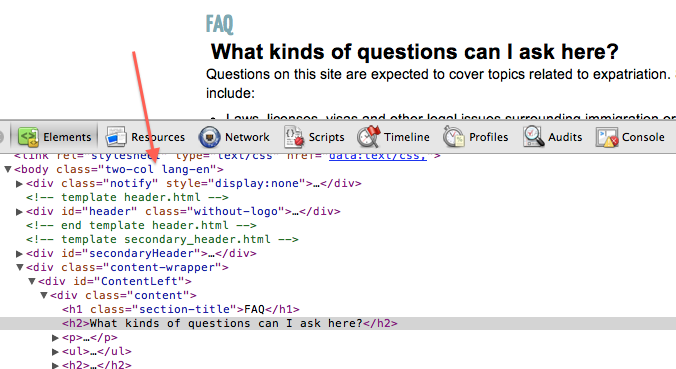Select the div id secondaryHeader row text
676x369 pixels.
[x=141, y=253]
